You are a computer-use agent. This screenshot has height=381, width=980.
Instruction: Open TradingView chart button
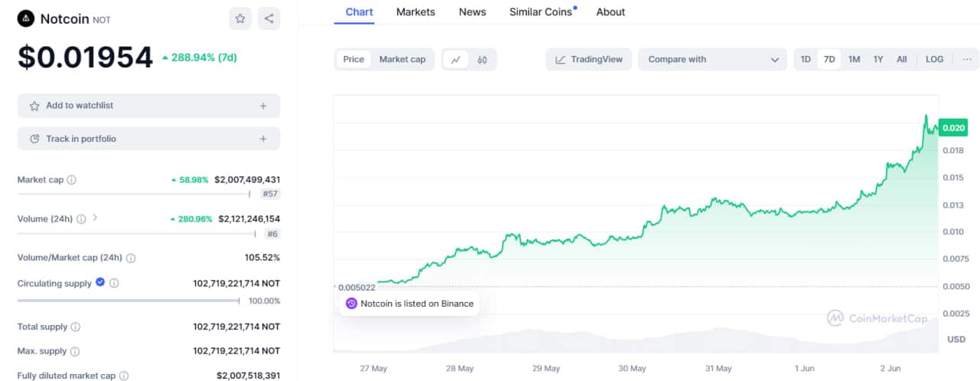589,59
